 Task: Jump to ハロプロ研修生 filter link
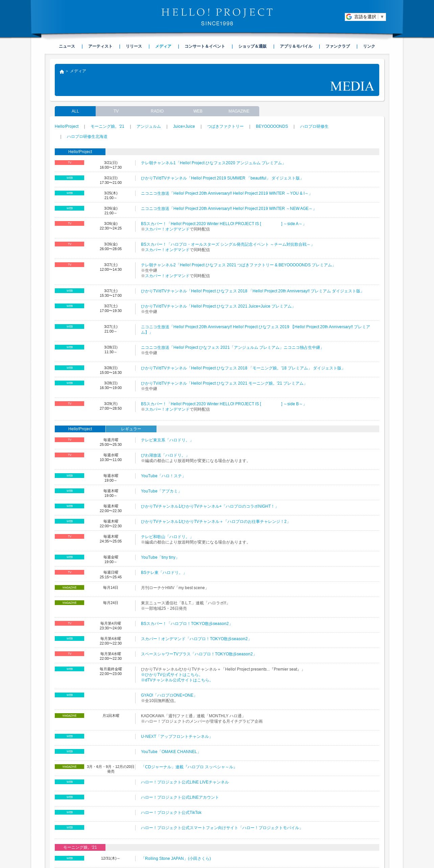[x=314, y=126]
